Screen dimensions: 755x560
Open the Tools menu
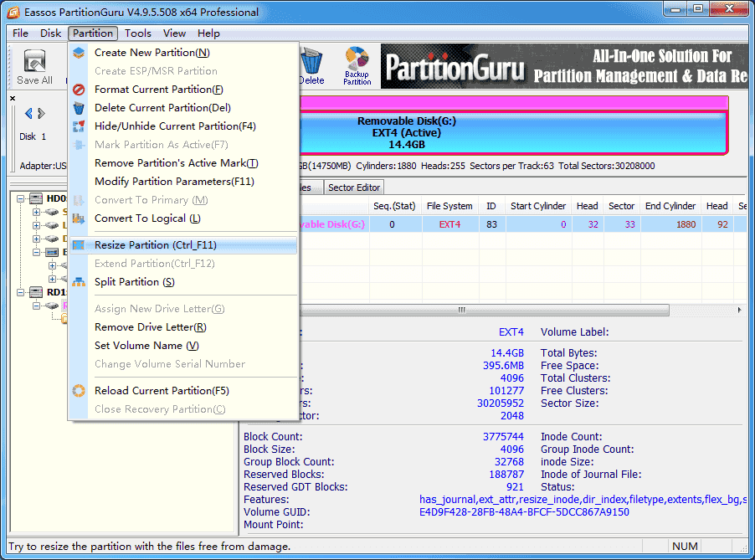[x=137, y=33]
